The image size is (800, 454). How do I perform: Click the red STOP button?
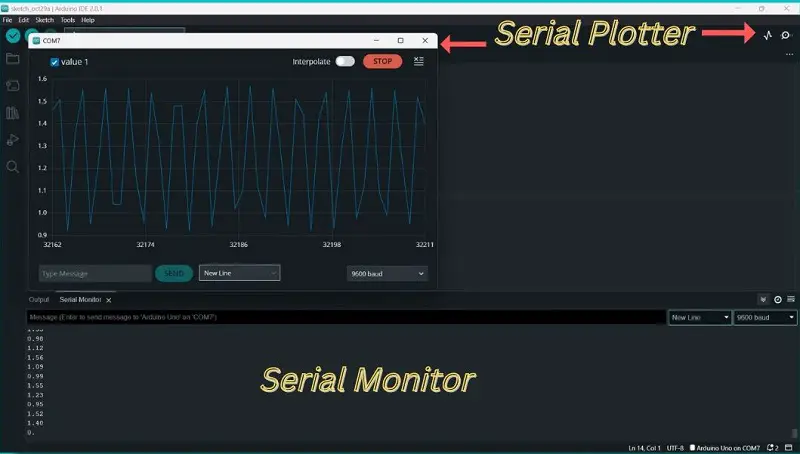[383, 61]
